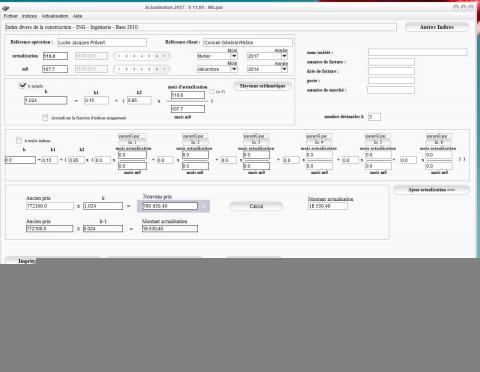The height and width of the screenshot is (372, 480).
Task: Click the In. 1 index button
Action: [x=132, y=142]
